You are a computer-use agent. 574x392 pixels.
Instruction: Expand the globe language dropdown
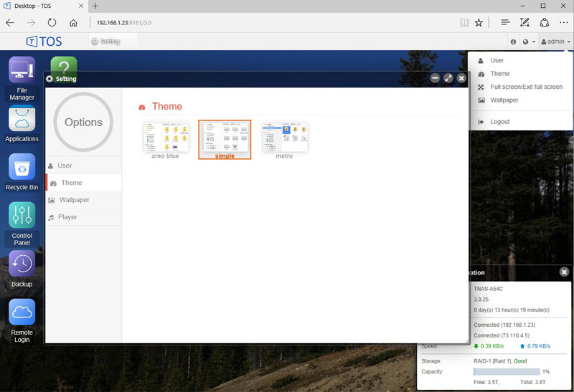pyautogui.click(x=529, y=42)
